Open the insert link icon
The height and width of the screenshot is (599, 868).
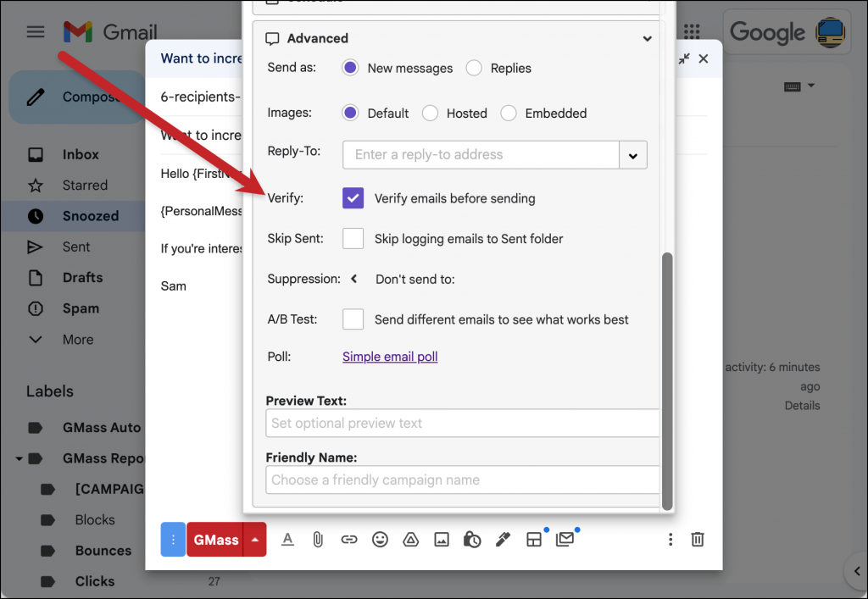pyautogui.click(x=349, y=539)
